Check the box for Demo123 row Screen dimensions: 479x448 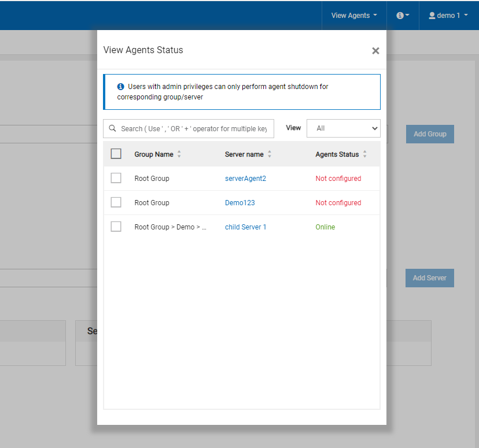pos(116,202)
